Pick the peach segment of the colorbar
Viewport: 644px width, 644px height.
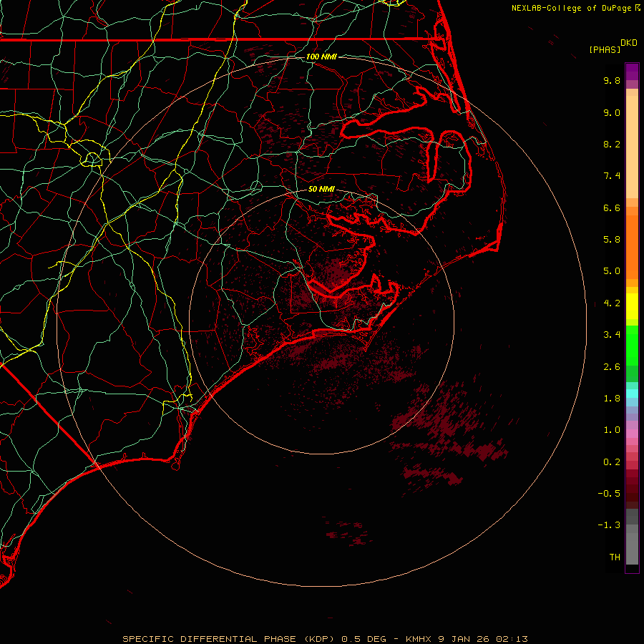point(632,147)
